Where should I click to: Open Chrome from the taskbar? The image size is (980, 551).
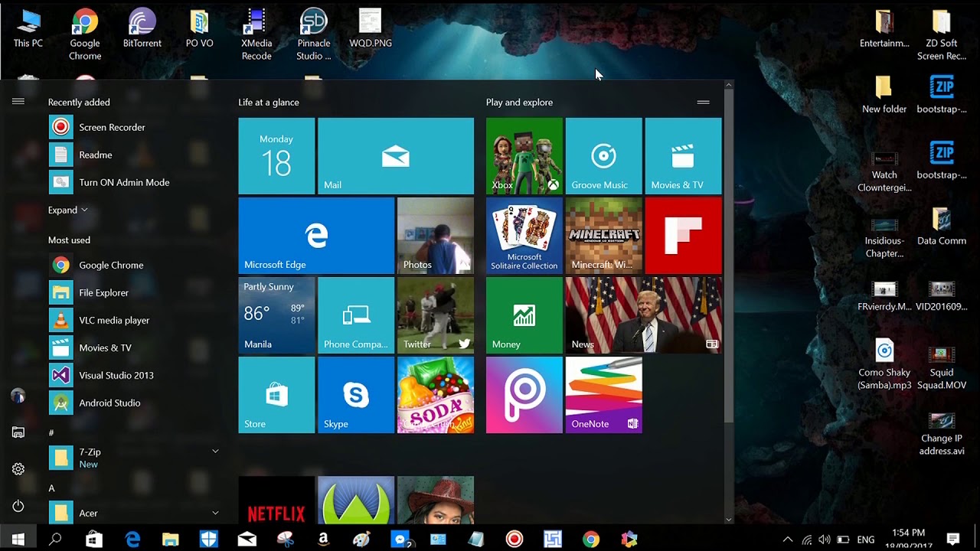click(x=591, y=539)
